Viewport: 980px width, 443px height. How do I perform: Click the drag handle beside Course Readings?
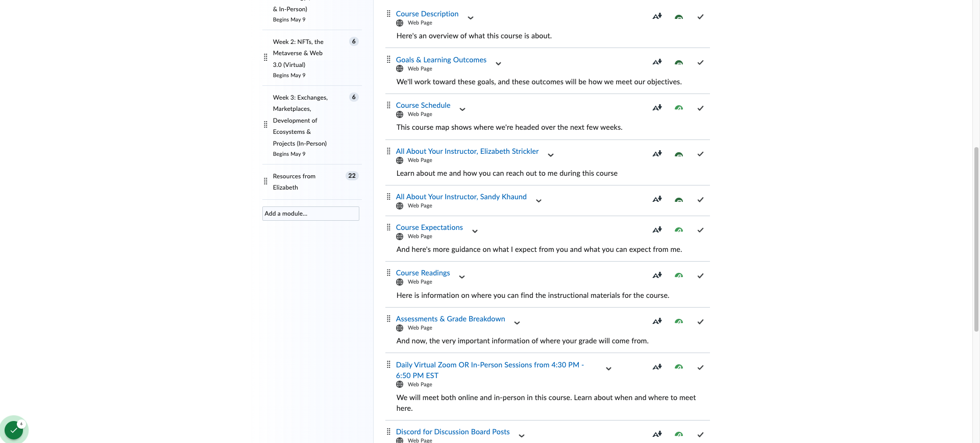(x=388, y=273)
